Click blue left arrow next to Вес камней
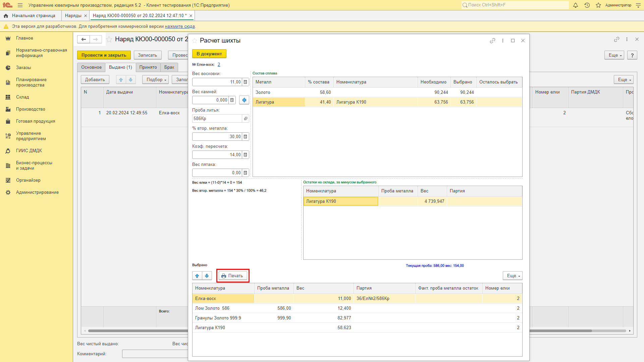Viewport: 644px width, 362px height. tap(244, 100)
